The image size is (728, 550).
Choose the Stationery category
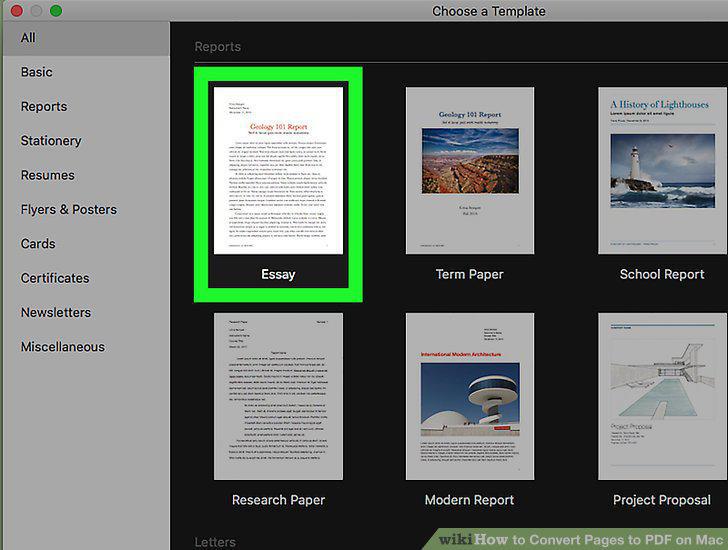click(x=86, y=141)
